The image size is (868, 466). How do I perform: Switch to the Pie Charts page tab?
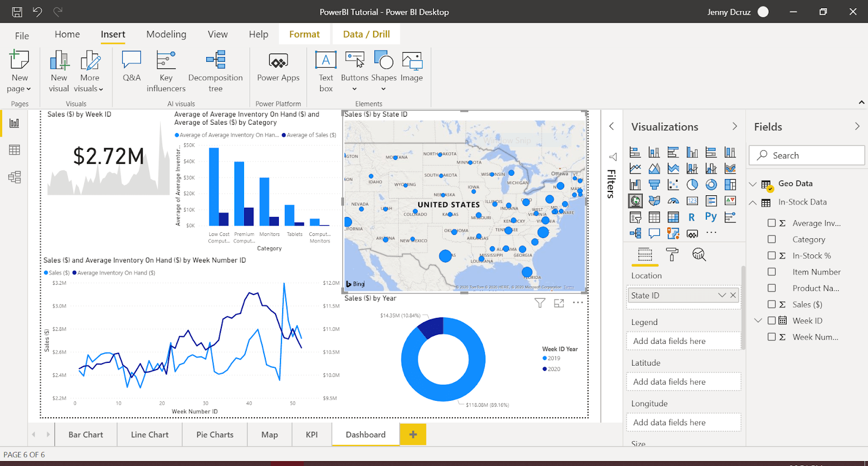click(215, 435)
